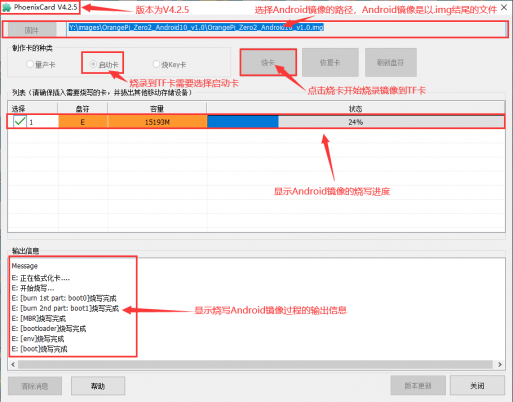Click the 15193M capacity cell
513x402 pixels.
click(x=157, y=122)
